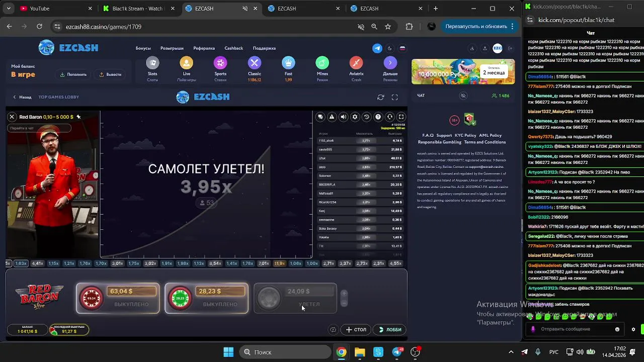Click the shark contest 10 000 000 banner
Image resolution: width=644 pixels, height=362 pixels.
click(463, 71)
